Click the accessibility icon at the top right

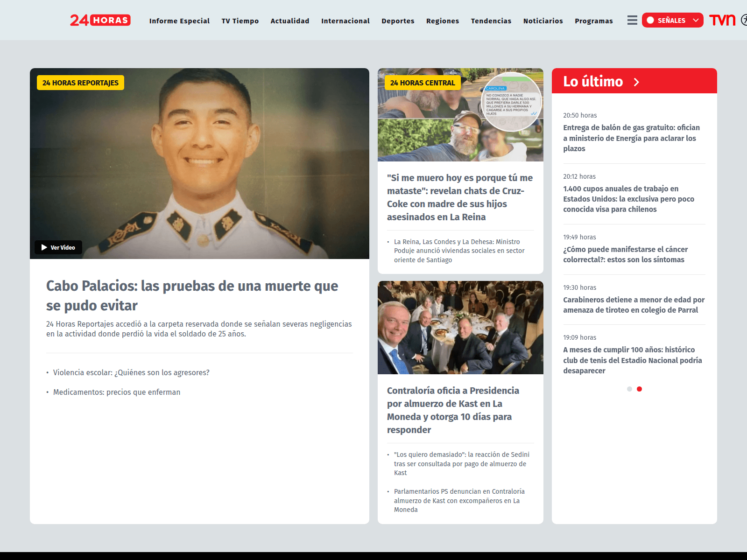coord(744,20)
